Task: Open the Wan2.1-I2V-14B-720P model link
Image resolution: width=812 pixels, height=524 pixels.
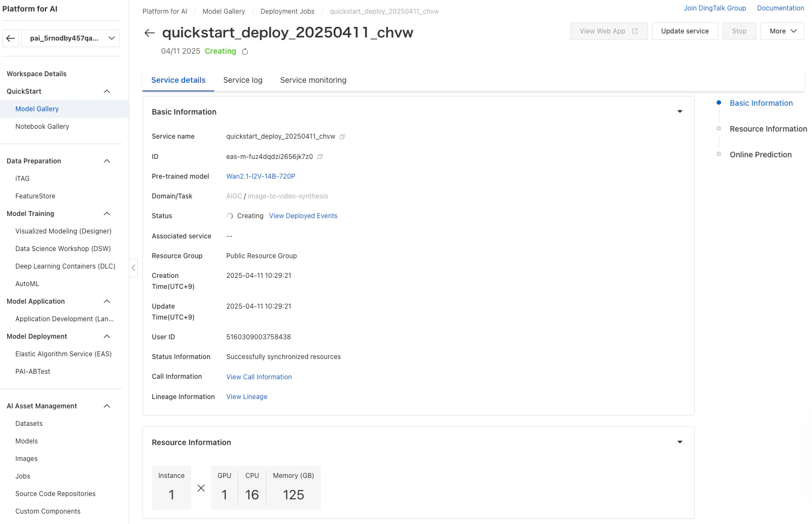Action: click(x=261, y=176)
